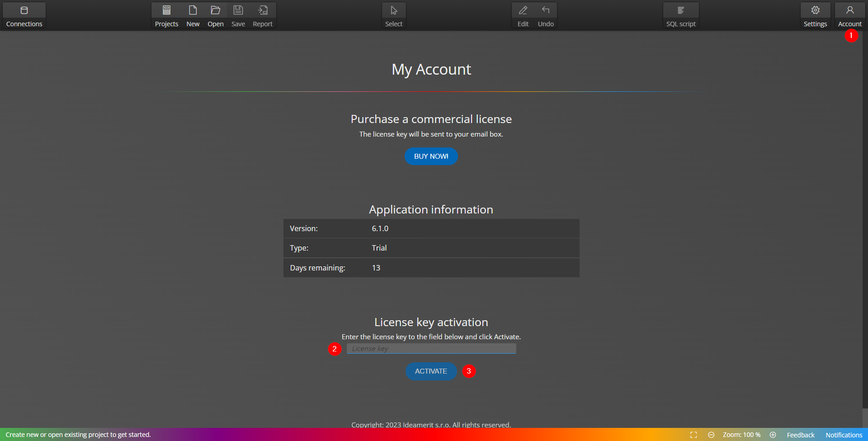868x441 pixels.
Task: Zoom in using the plus control
Action: tap(773, 434)
